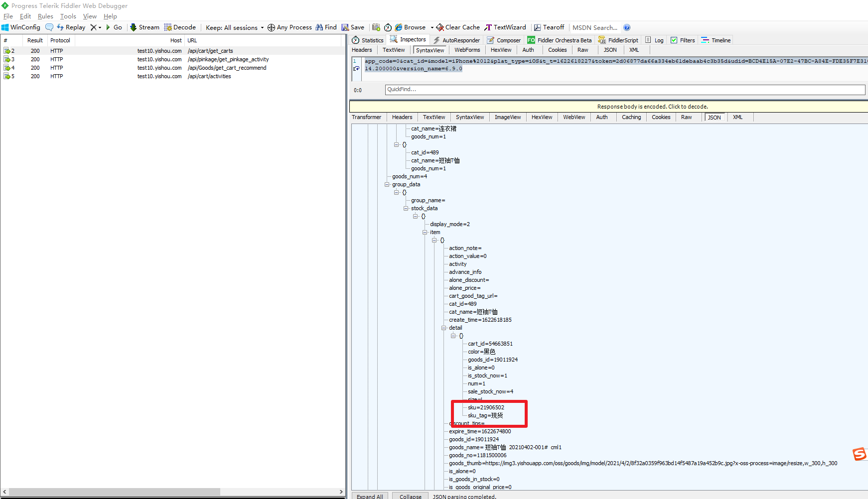Click Clear Cache in toolbar
Image resolution: width=868 pixels, height=499 pixels.
click(458, 27)
